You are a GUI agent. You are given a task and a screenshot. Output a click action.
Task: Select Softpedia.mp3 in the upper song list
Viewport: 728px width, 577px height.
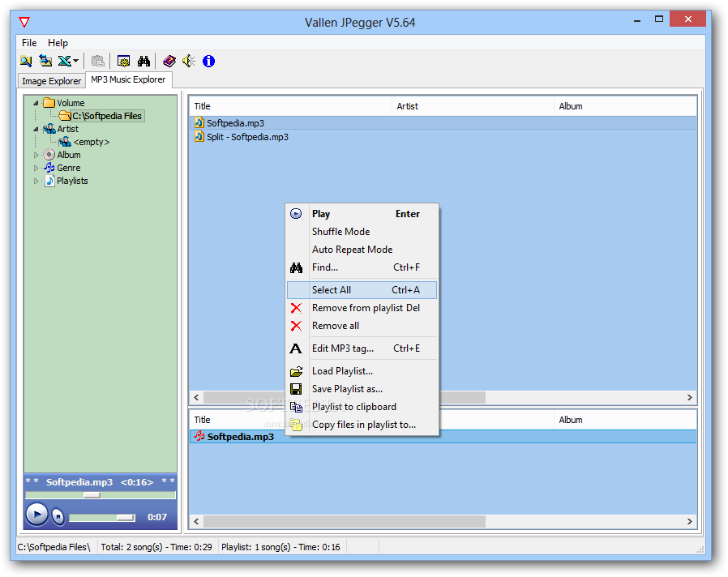(443, 123)
